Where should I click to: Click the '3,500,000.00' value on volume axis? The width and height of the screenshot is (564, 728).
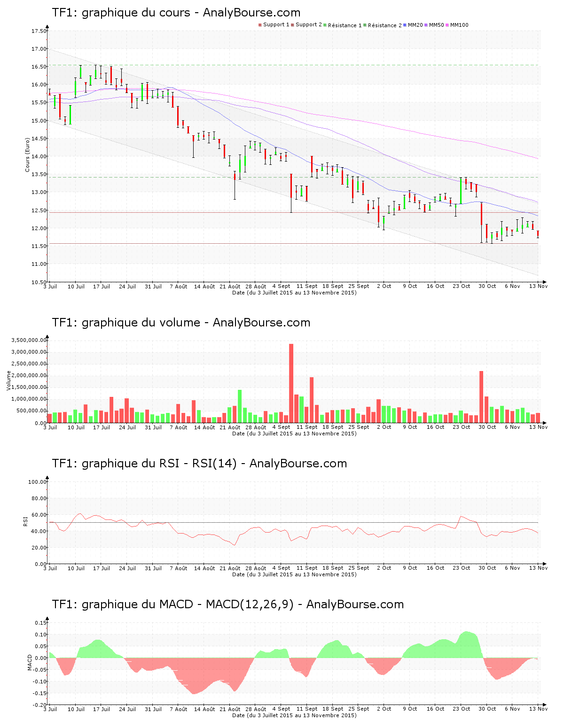(x=30, y=341)
